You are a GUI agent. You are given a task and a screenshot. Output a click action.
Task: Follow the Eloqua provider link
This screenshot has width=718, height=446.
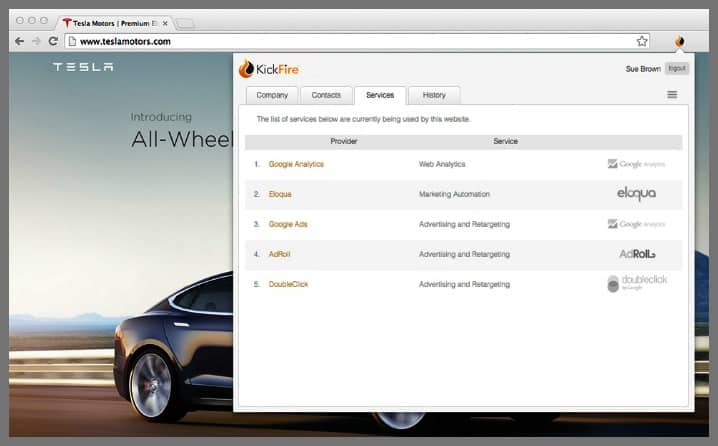click(x=280, y=194)
